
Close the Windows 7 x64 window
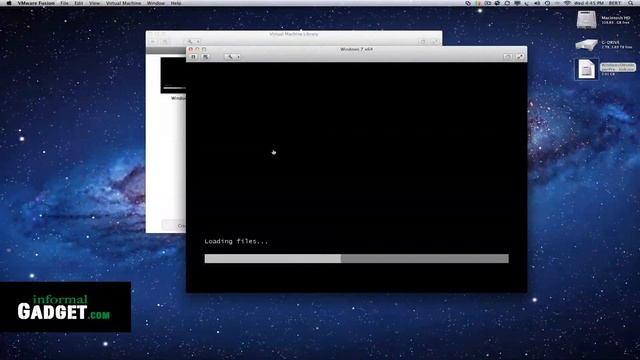[x=191, y=49]
